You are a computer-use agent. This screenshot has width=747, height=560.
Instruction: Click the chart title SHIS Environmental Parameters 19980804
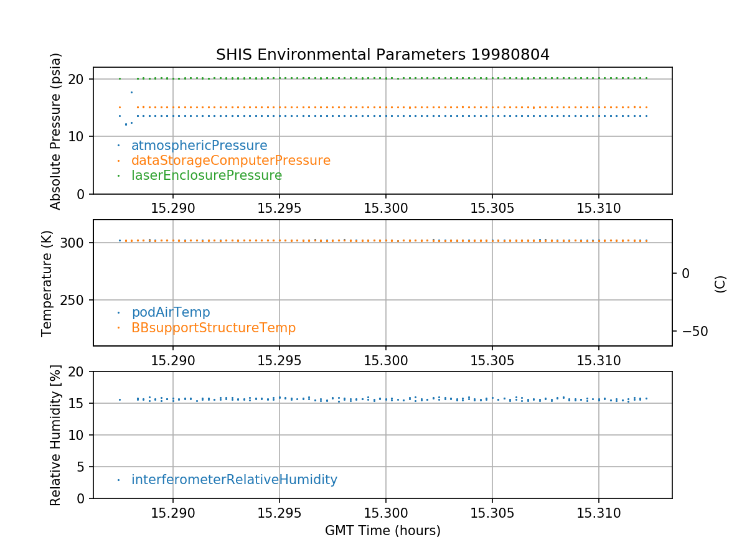(382, 55)
